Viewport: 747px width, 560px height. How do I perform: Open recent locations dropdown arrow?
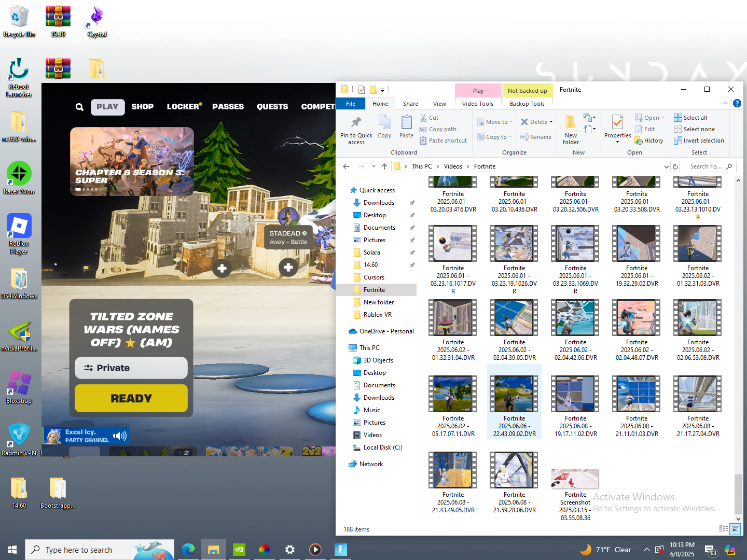tap(374, 166)
